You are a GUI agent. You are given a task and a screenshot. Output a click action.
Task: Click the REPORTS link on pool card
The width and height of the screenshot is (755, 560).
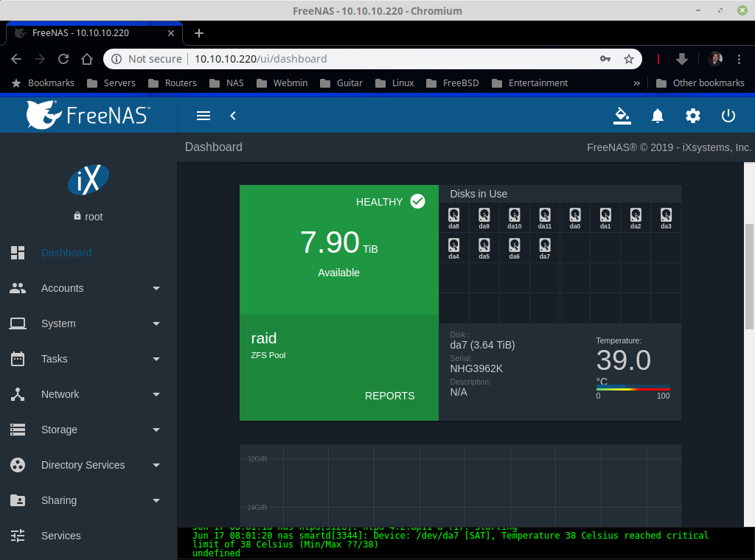click(389, 396)
